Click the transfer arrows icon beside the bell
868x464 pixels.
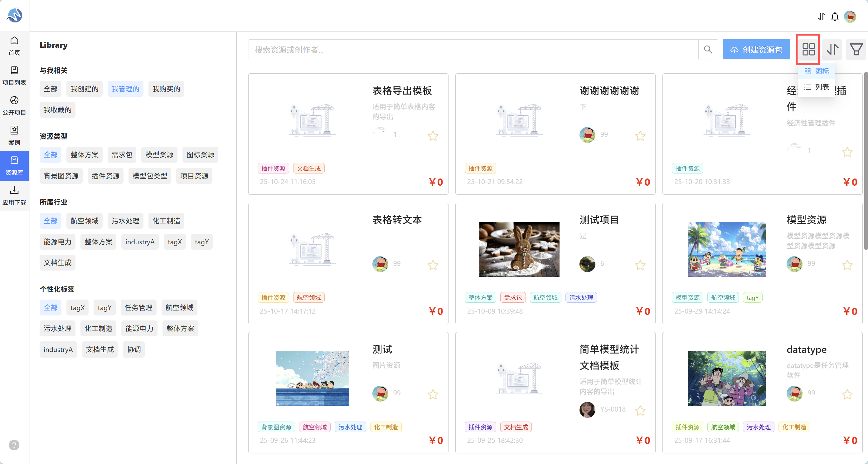822,16
